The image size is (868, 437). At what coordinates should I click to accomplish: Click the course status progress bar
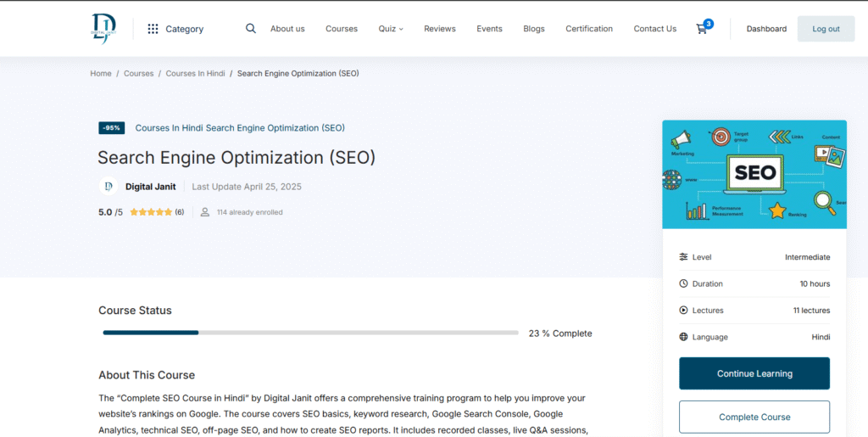pos(310,333)
